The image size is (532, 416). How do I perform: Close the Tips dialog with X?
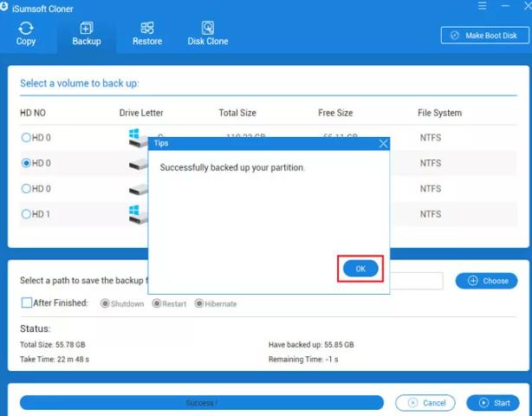pyautogui.click(x=383, y=144)
